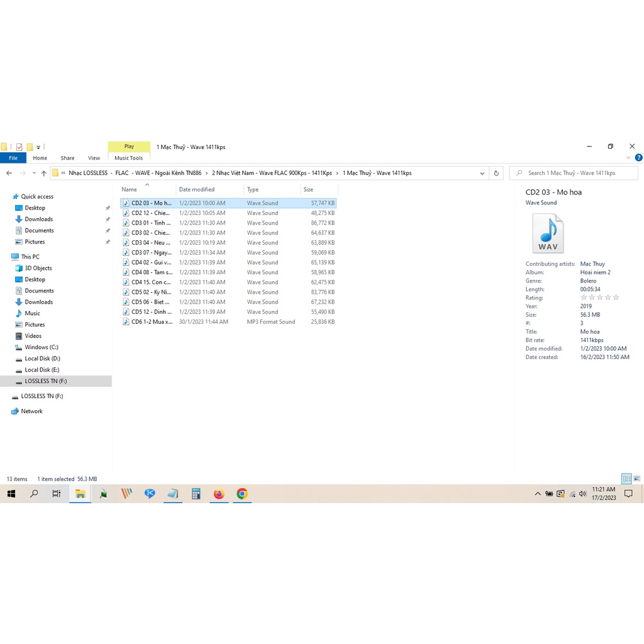Viewport: 644px width, 644px height.
Task: Go back to the previous folder
Action: pyautogui.click(x=9, y=174)
